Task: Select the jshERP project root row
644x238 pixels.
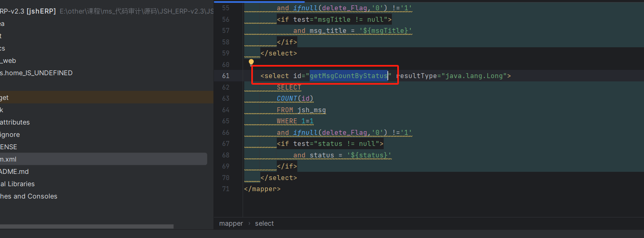Action: [x=107, y=12]
